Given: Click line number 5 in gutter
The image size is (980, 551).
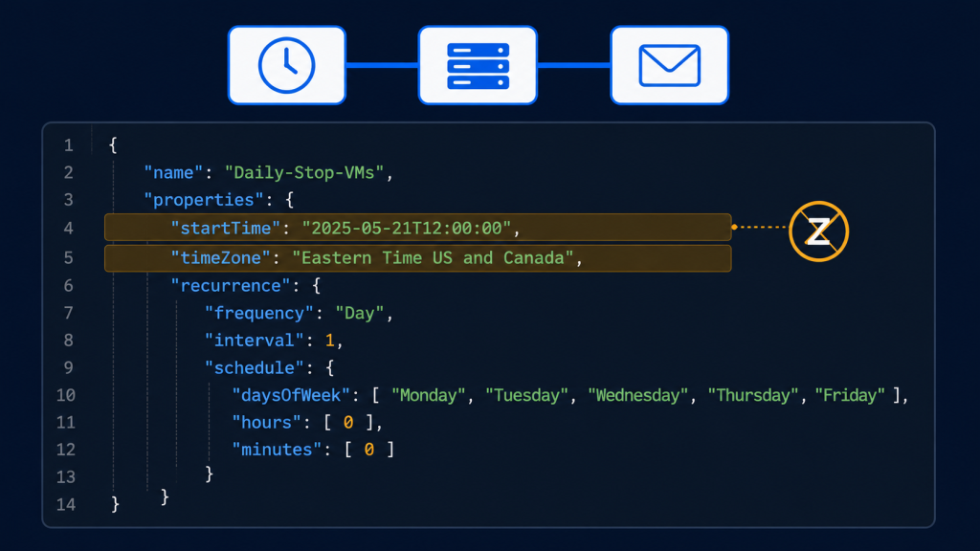Looking at the screenshot, I should coord(68,257).
